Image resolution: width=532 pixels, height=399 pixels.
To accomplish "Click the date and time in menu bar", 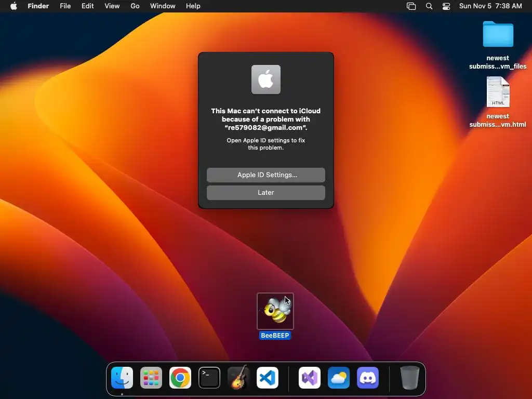I will coord(490,6).
